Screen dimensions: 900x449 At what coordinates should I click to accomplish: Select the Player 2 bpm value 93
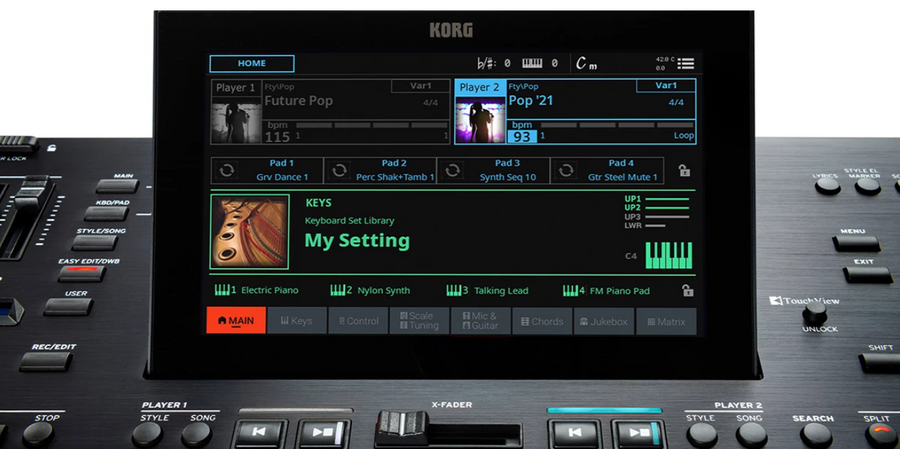(x=522, y=137)
